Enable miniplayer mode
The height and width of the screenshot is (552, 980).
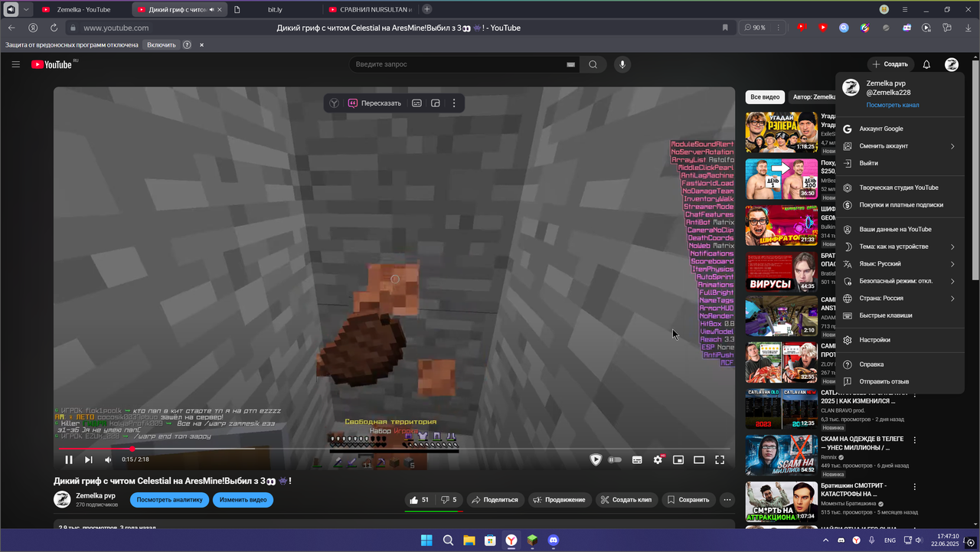(x=678, y=459)
